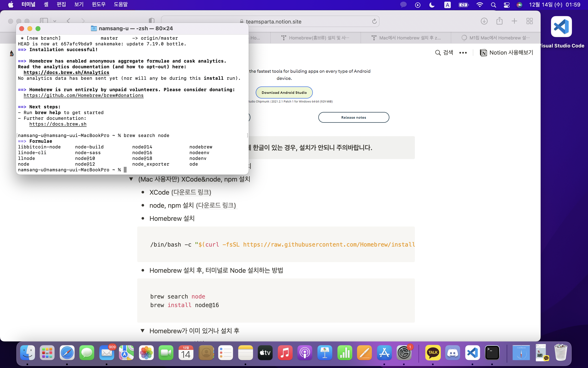Open 편집 menu
The image size is (588, 368).
point(61,5)
